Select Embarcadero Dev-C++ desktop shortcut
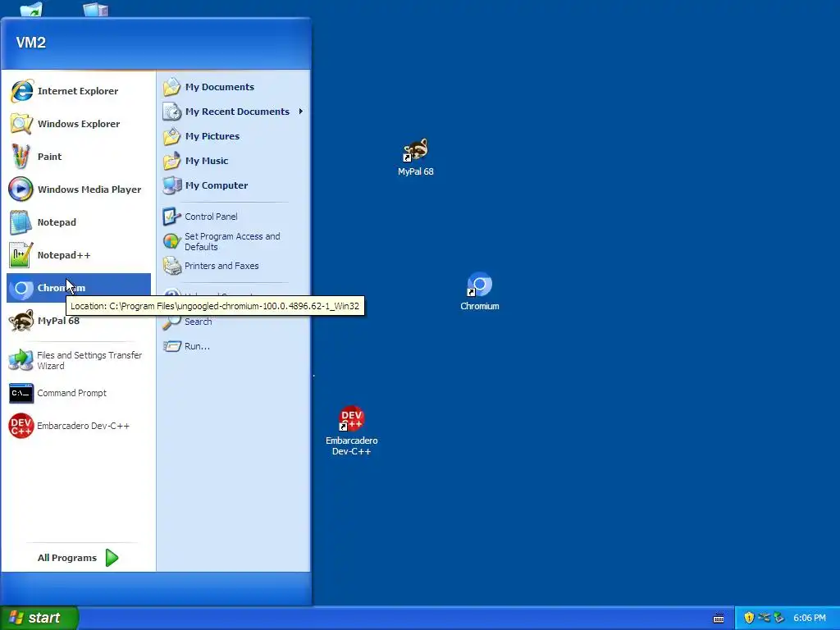The image size is (840, 630). (351, 431)
